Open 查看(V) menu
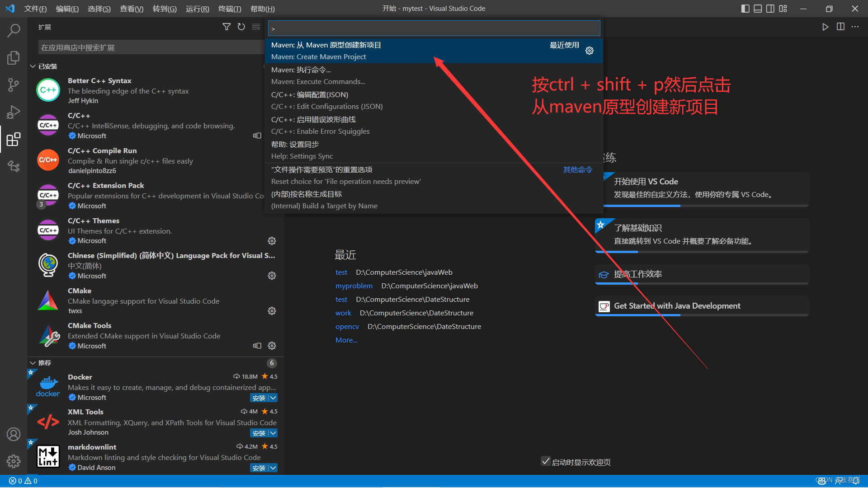 [132, 9]
